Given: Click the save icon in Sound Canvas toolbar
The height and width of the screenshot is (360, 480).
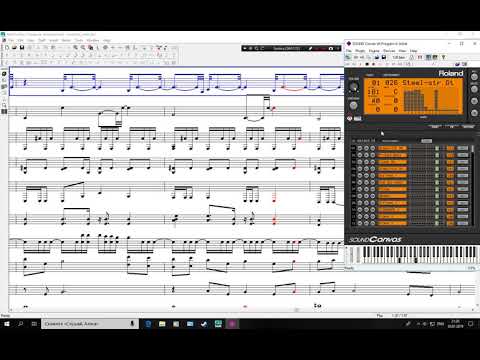Looking at the screenshot, I should pyautogui.click(x=384, y=57).
